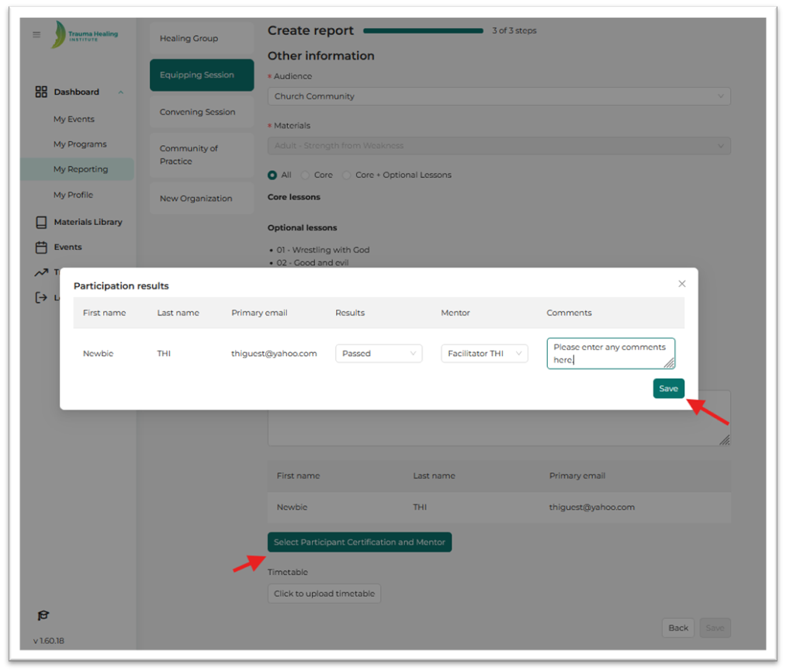Viewport: 786px width, 672px height.
Task: Select the Core radio button
Action: (305, 175)
